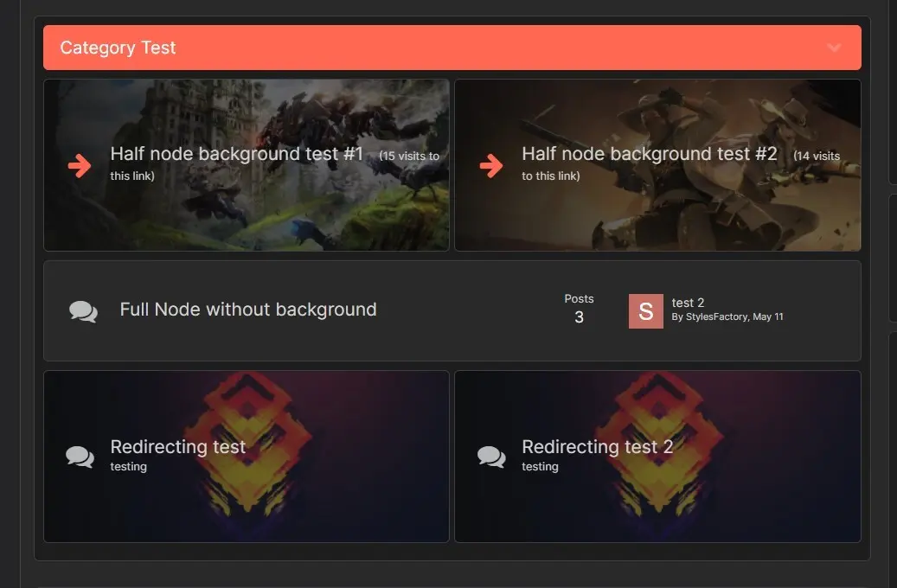The image size is (897, 588).
Task: Open Half node background test #2 link
Action: [650, 153]
